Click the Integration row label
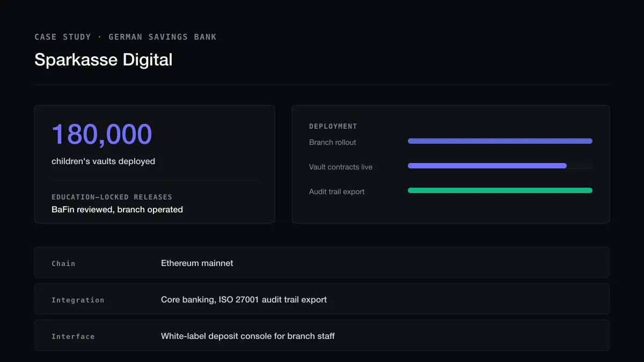The height and width of the screenshot is (362, 644). [78, 300]
